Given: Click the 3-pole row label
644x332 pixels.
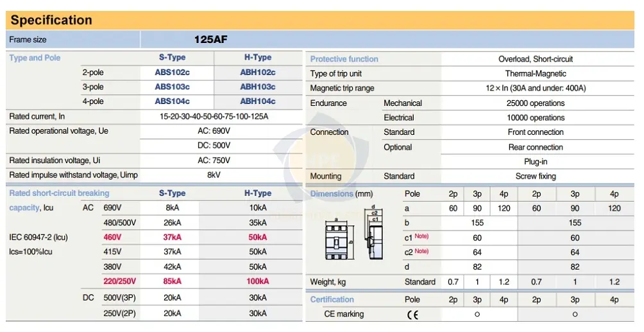Looking at the screenshot, I should [93, 87].
